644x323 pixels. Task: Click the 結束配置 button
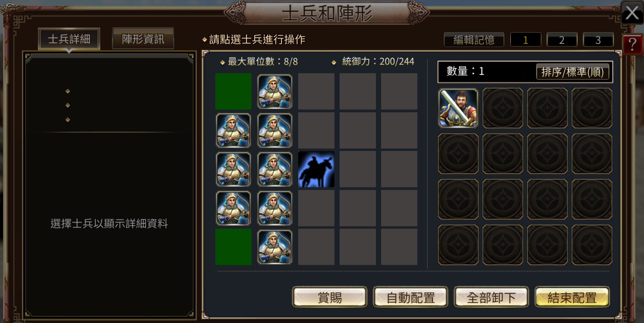(572, 297)
